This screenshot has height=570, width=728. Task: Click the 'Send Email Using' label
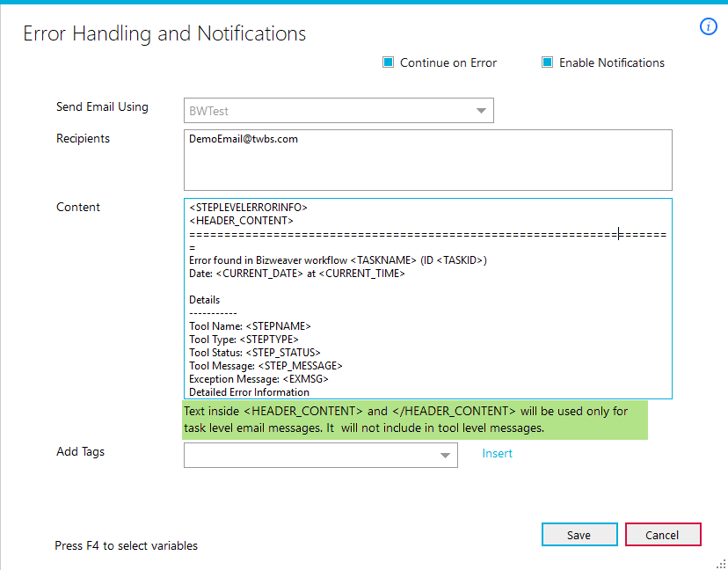(102, 106)
